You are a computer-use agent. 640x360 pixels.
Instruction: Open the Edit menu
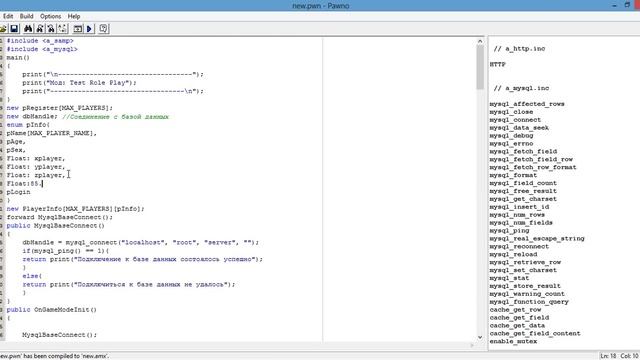8,16
